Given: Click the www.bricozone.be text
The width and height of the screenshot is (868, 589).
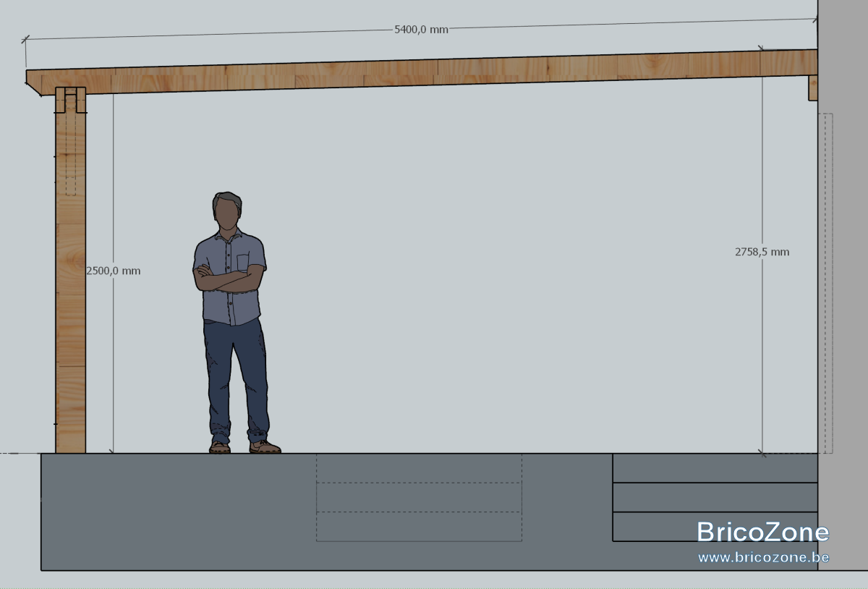Looking at the screenshot, I should click(x=763, y=557).
